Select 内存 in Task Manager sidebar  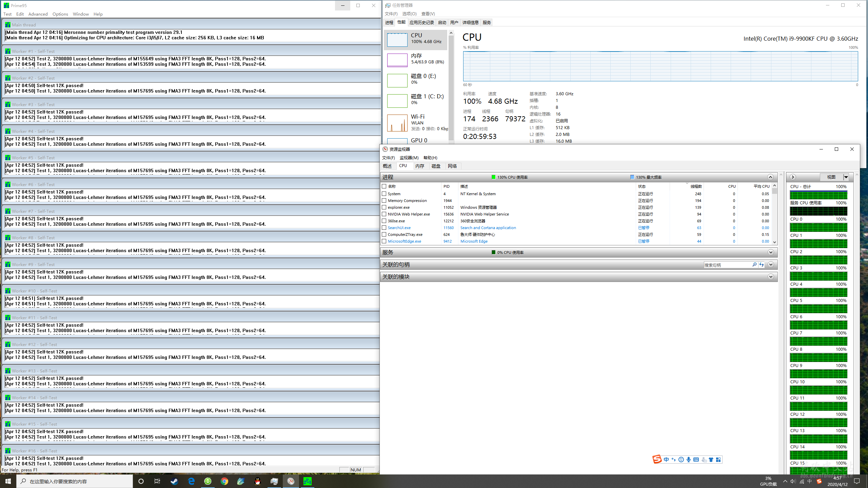(416, 60)
